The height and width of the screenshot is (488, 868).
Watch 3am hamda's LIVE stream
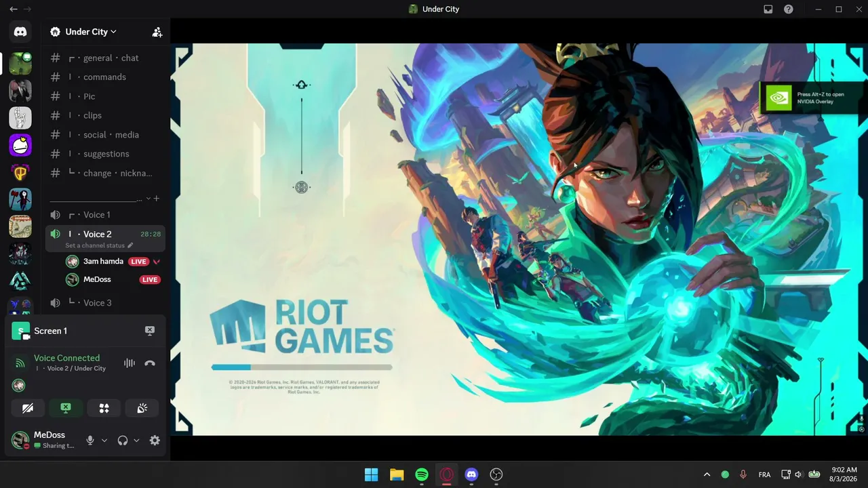pyautogui.click(x=138, y=262)
